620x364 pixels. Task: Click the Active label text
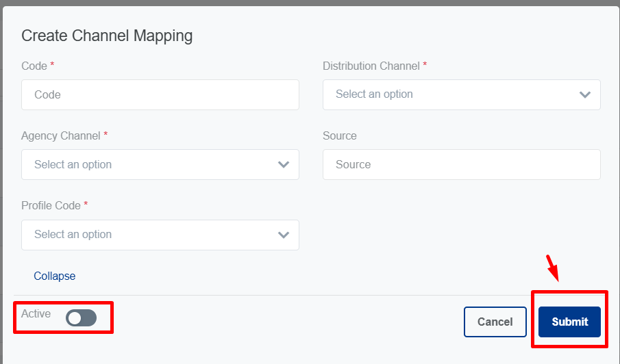coord(36,313)
